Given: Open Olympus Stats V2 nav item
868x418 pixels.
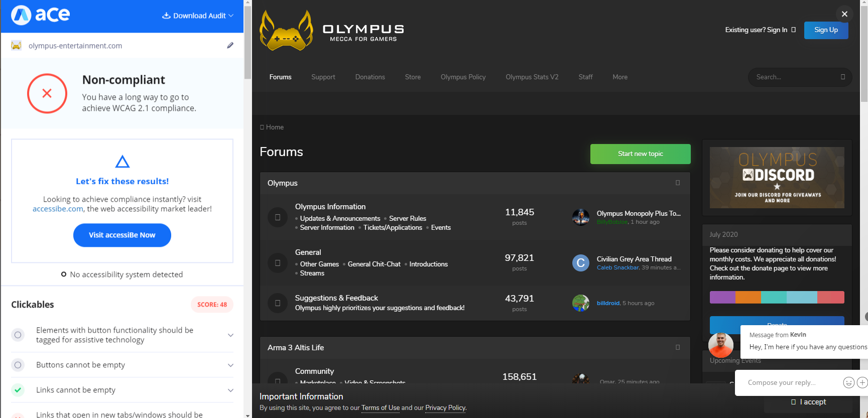Looking at the screenshot, I should [532, 77].
